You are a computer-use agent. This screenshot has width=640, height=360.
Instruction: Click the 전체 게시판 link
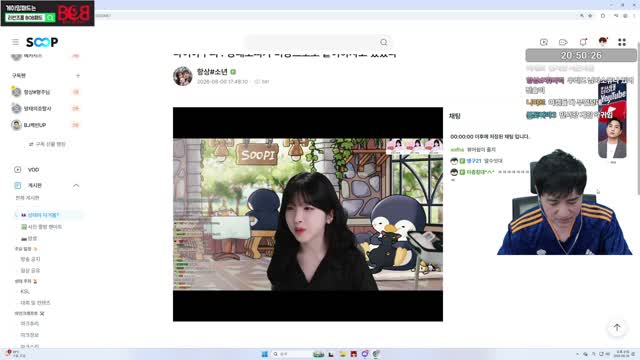[x=27, y=198]
